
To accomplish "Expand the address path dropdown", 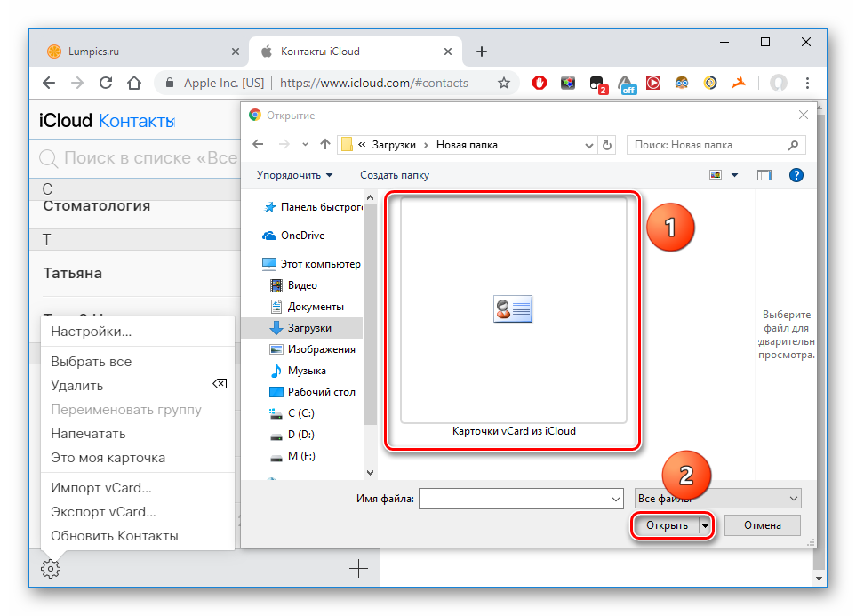I will pyautogui.click(x=589, y=145).
